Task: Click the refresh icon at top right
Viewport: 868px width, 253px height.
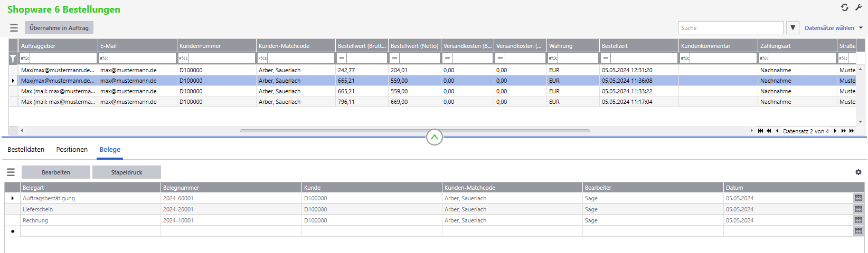Action: pyautogui.click(x=845, y=7)
